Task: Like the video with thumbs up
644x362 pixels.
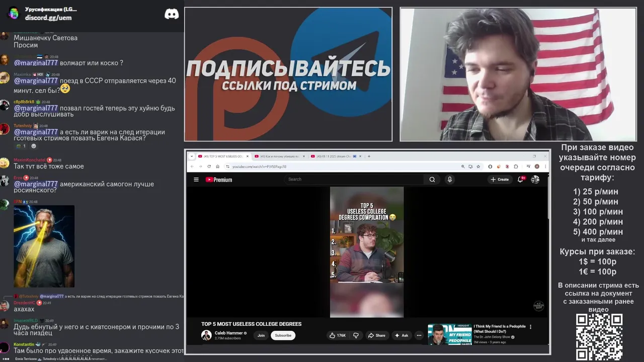Action: (x=338, y=335)
